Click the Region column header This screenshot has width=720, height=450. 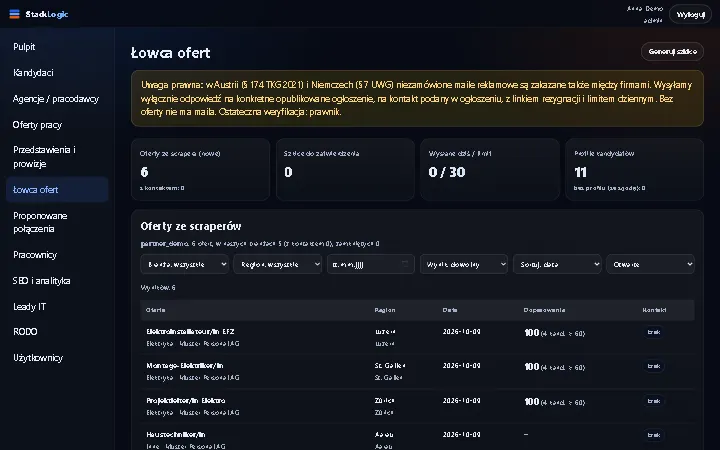[385, 310]
